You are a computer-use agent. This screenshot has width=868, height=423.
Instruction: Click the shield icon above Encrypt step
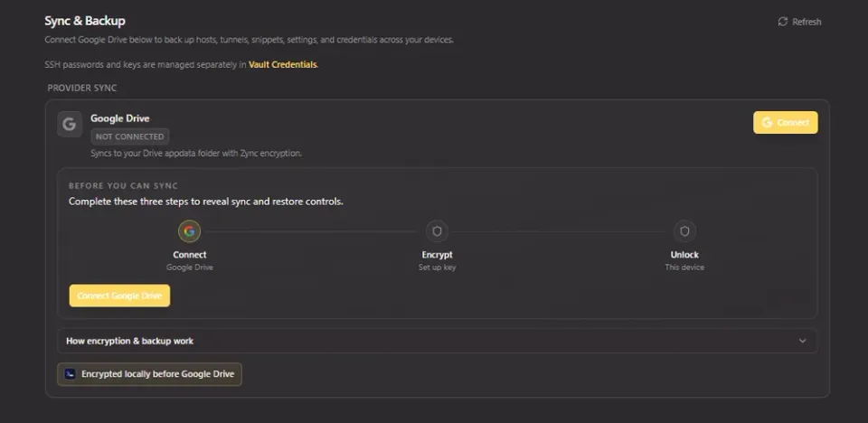[437, 231]
